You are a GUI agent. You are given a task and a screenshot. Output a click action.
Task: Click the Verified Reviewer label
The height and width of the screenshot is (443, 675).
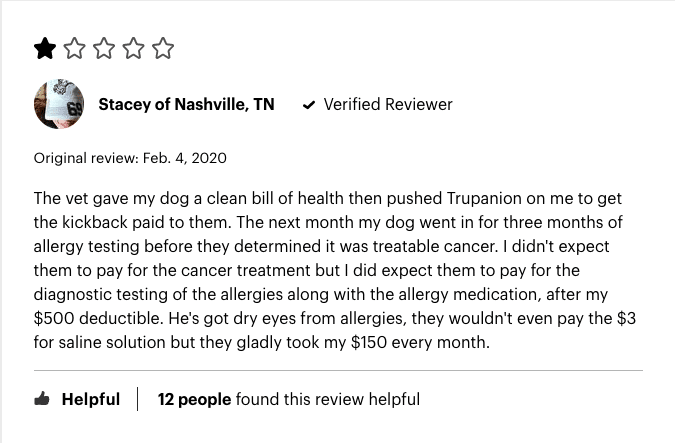click(x=388, y=105)
